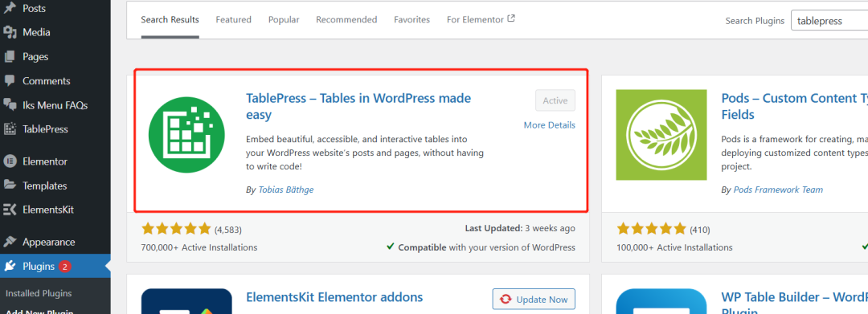Open More Details for TablePress
This screenshot has height=314, width=868.
click(549, 125)
